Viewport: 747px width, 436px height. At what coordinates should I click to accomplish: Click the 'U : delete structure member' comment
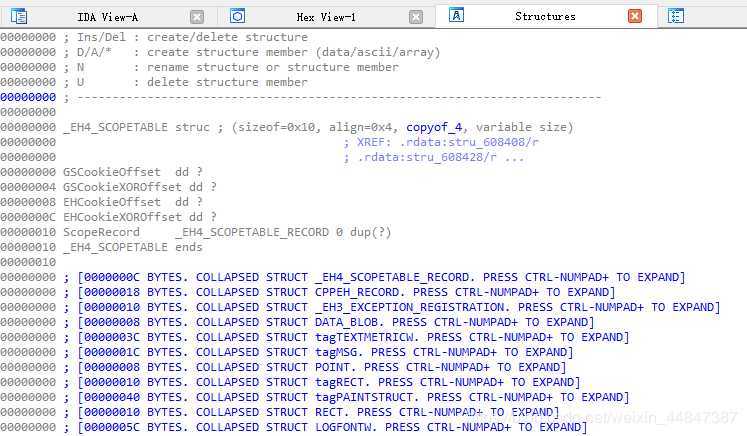(186, 82)
